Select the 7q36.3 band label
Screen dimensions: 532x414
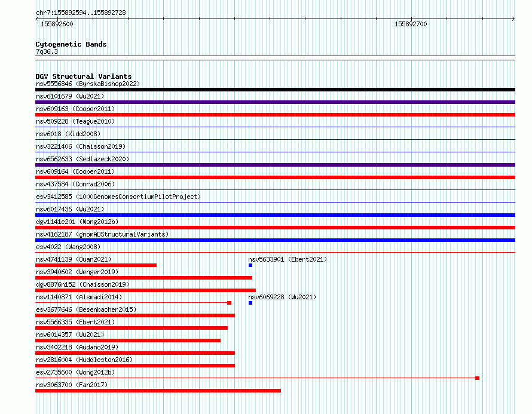pyautogui.click(x=47, y=51)
